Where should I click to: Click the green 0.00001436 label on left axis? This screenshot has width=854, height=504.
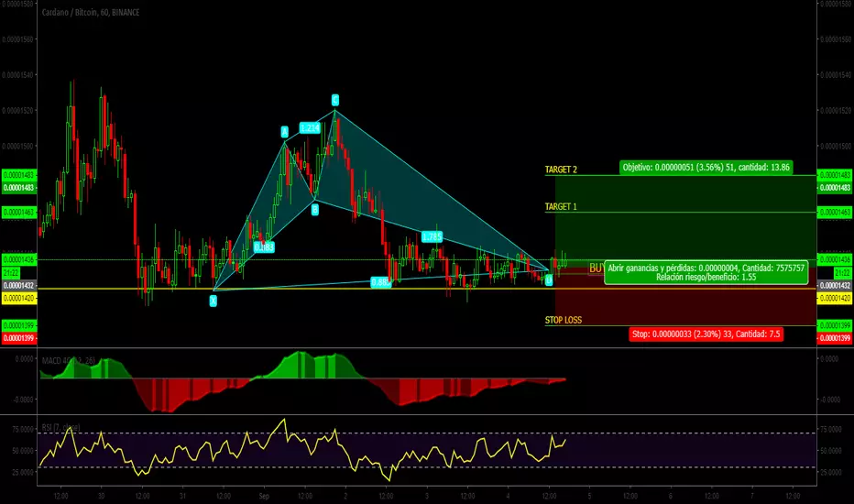[19, 259]
